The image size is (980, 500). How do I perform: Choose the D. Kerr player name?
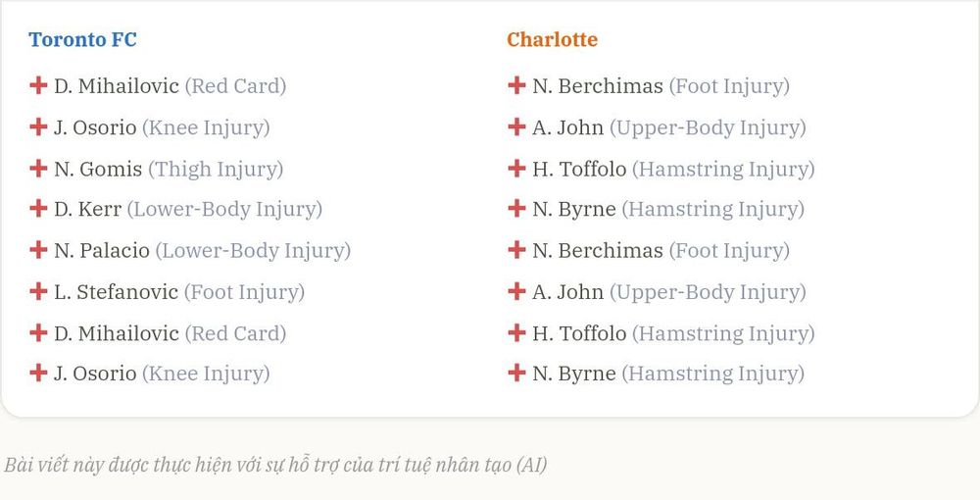[87, 210]
